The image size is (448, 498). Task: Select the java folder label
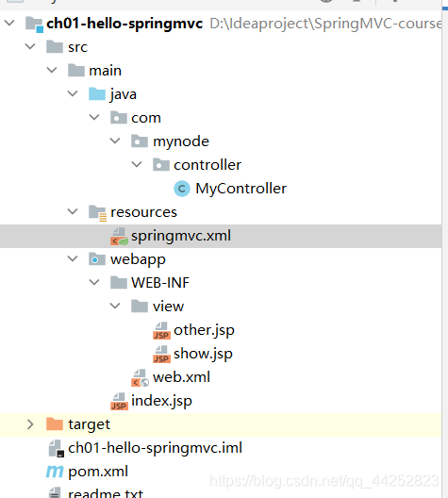click(x=124, y=94)
